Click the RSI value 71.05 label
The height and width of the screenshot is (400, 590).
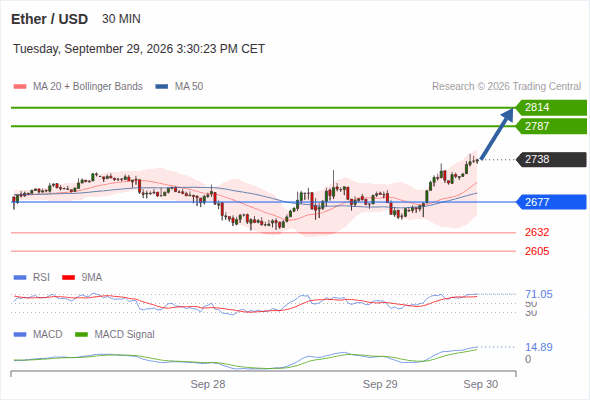click(x=539, y=294)
